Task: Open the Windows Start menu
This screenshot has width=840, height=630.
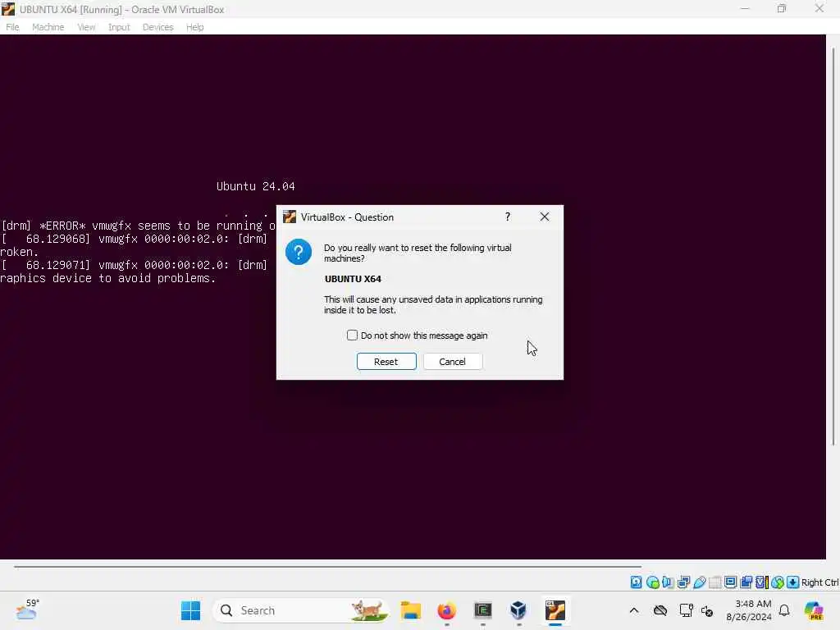Action: coord(190,610)
